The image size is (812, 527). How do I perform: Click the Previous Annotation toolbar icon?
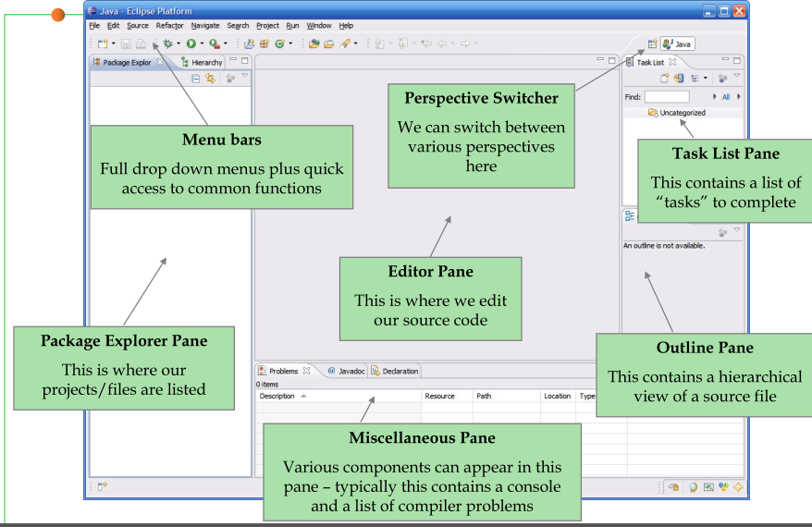[x=403, y=44]
